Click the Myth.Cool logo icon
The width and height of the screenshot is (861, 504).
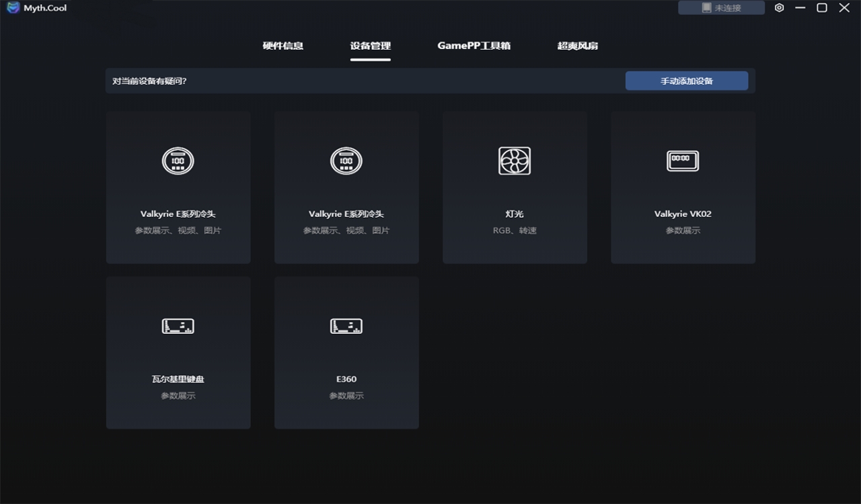click(x=13, y=8)
